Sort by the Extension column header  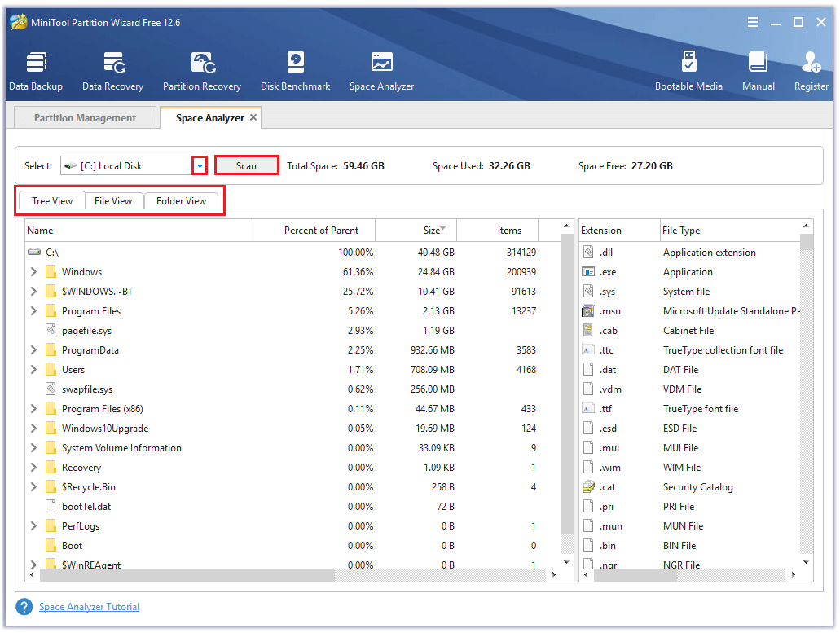(x=619, y=231)
